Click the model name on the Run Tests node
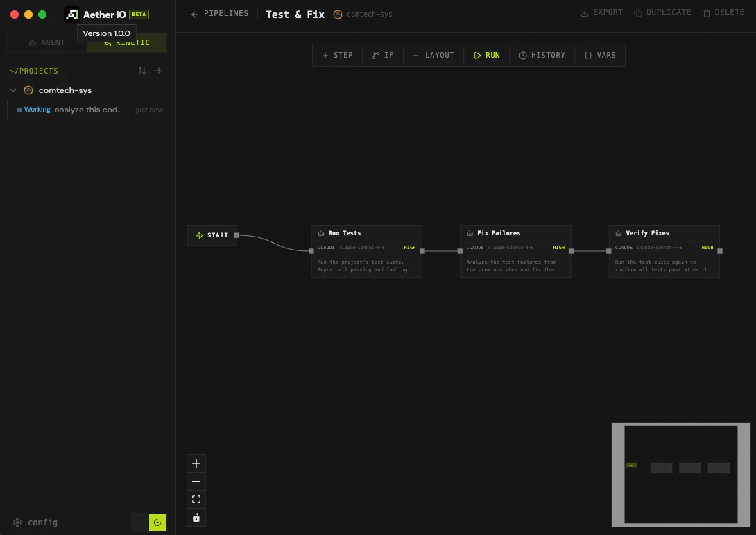 tap(362, 248)
